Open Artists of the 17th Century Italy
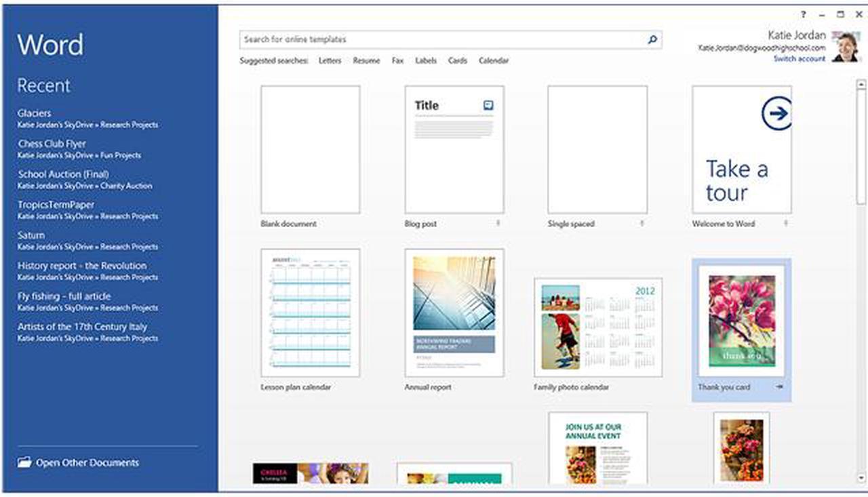The image size is (868, 497). point(87,332)
